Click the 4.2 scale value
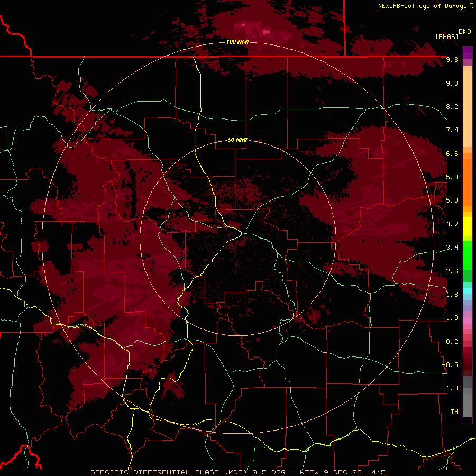This screenshot has width=476, height=476. tap(452, 224)
